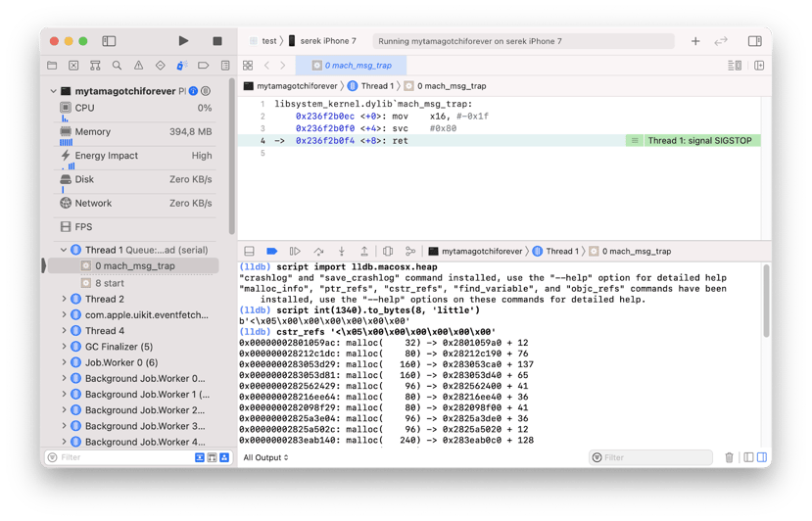Step out of function
The width and height of the screenshot is (812, 521).
(364, 251)
